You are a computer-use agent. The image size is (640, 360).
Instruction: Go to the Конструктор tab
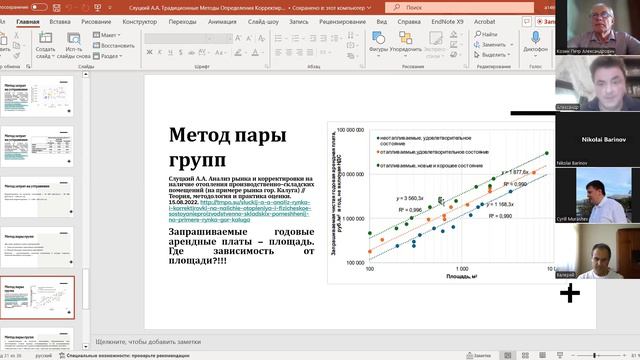[140, 22]
